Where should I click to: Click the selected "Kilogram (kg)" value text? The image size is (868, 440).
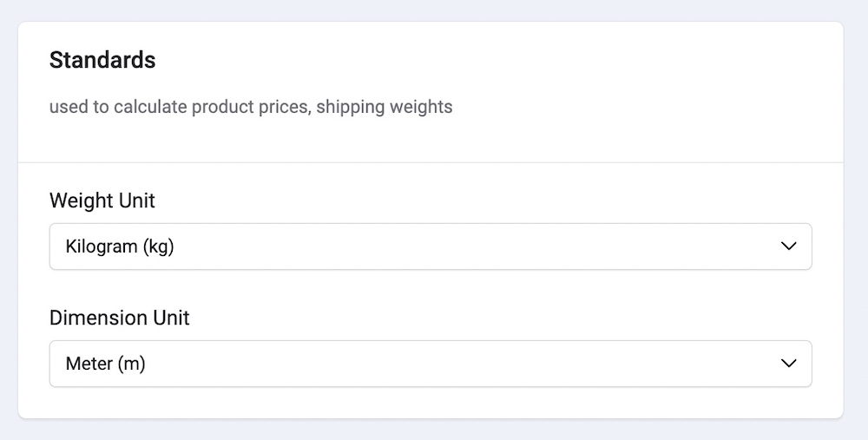(120, 246)
